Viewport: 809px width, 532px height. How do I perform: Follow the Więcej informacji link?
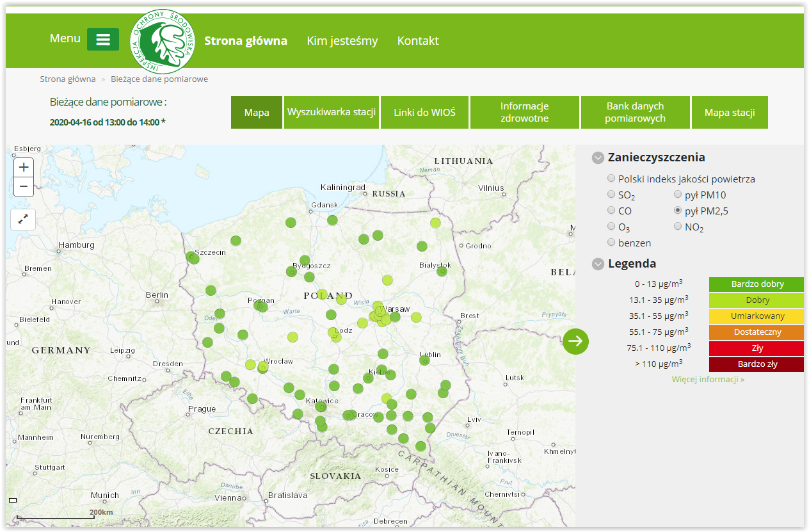pos(708,380)
